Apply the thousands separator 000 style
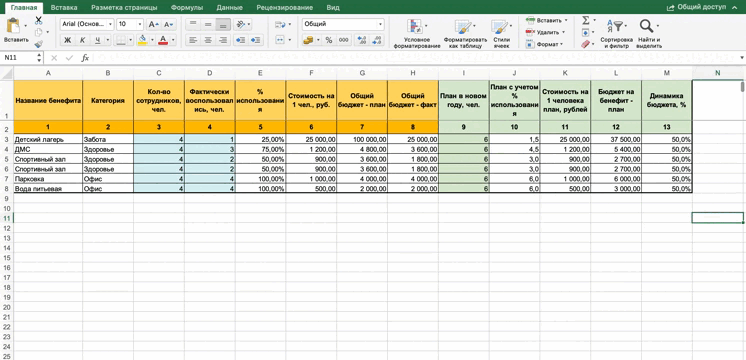Viewport: 746px width, 360px height. tap(343, 40)
